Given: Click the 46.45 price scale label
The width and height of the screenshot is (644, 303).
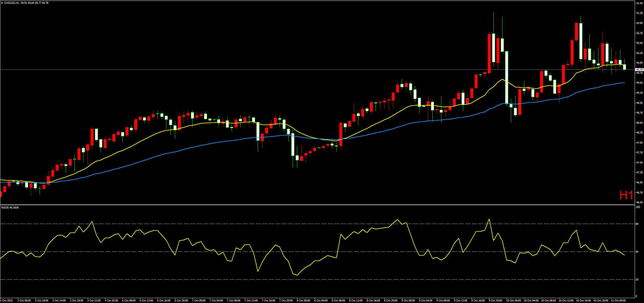Looking at the screenshot, I should pos(639,202).
